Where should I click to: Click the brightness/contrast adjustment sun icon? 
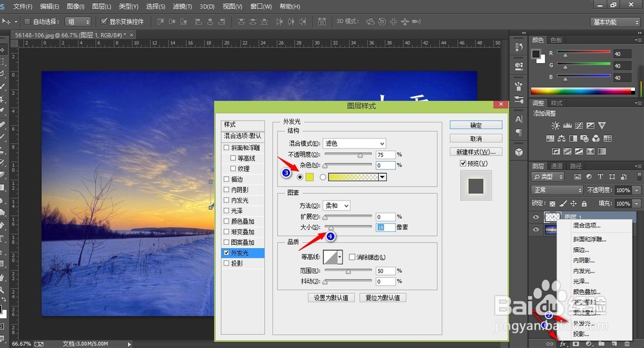click(x=555, y=126)
